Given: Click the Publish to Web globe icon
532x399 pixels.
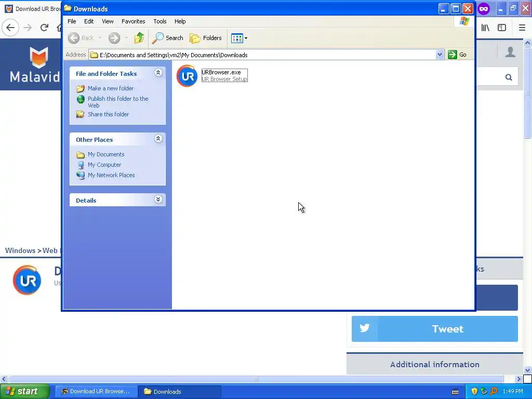Looking at the screenshot, I should coord(81,99).
